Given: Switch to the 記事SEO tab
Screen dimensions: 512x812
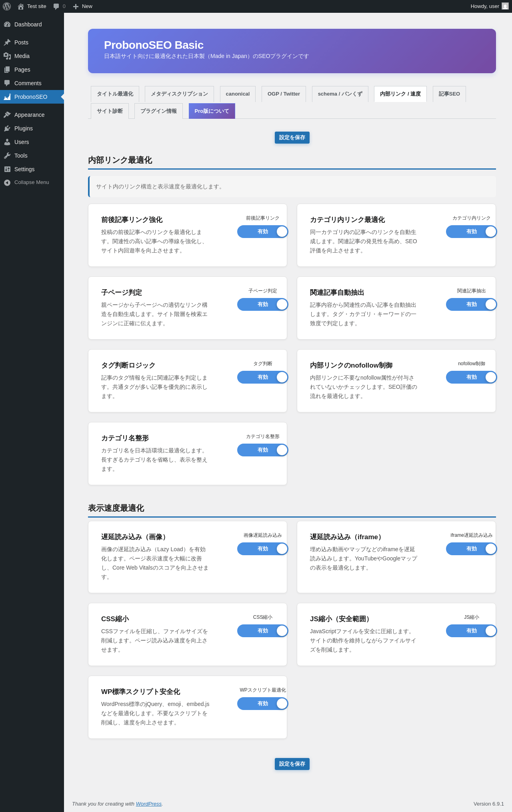Looking at the screenshot, I should click(x=449, y=94).
